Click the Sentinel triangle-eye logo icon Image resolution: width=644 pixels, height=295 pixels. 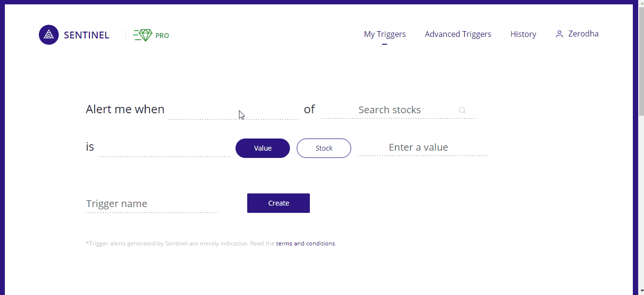click(x=49, y=35)
